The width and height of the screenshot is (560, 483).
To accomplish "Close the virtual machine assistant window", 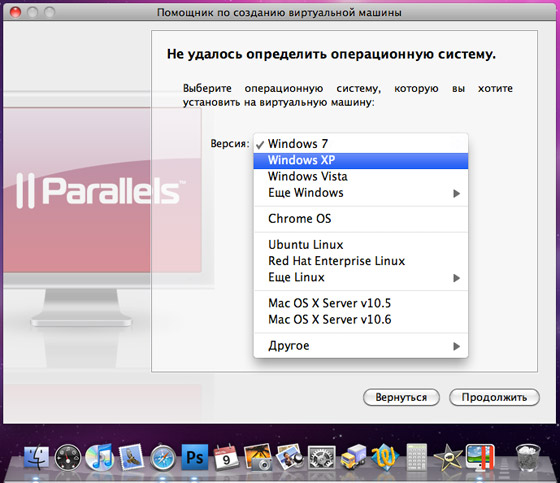I will pos(15,13).
